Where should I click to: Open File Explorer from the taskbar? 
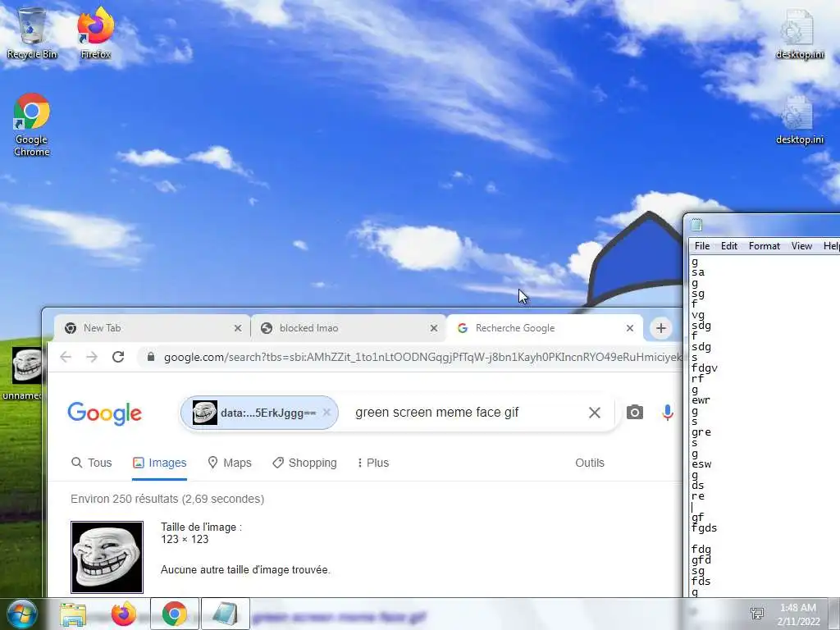(73, 614)
